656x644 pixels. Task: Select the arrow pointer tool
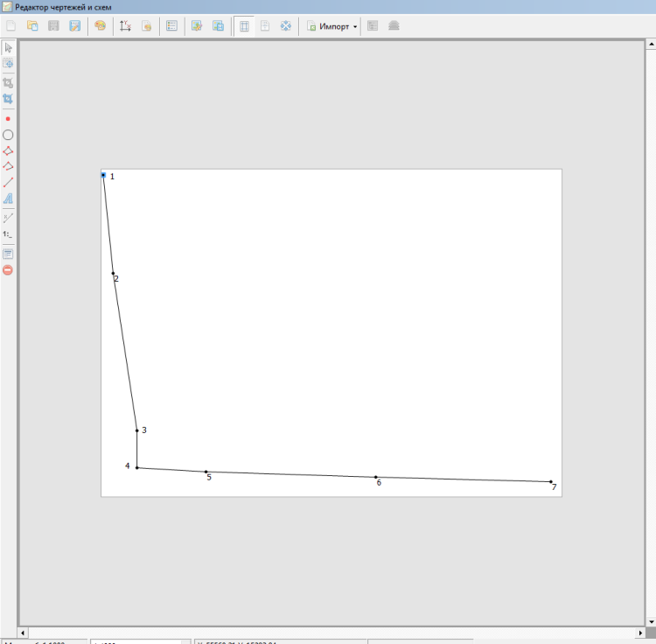[x=8, y=47]
